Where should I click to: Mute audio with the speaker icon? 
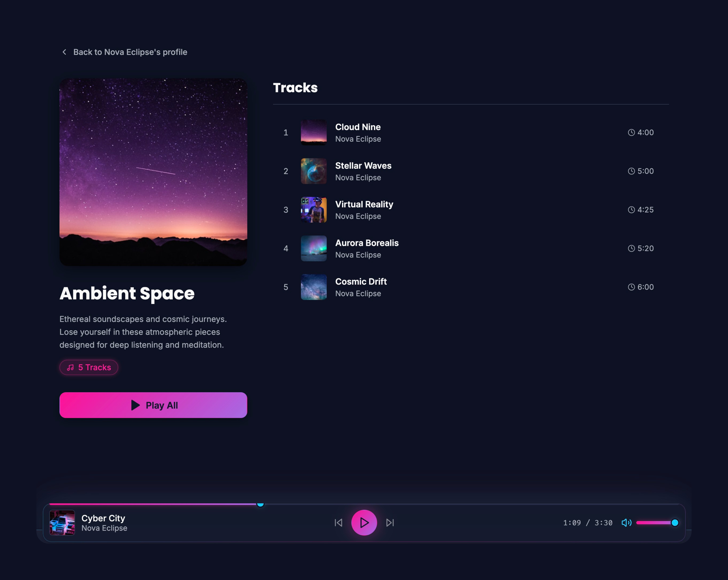pyautogui.click(x=627, y=523)
